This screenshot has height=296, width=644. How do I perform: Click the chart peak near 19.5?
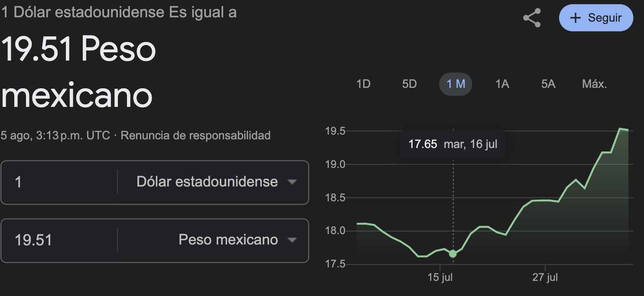click(620, 129)
